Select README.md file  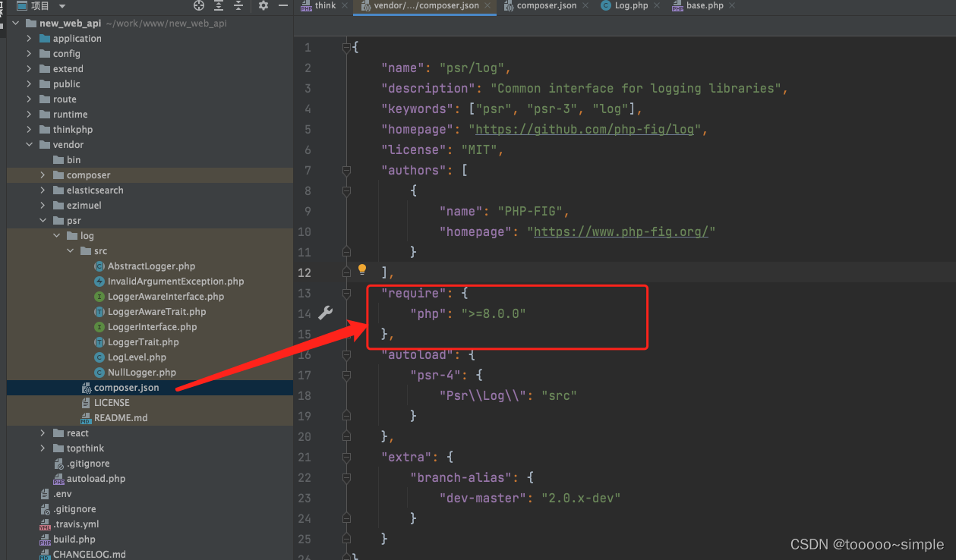point(121,418)
